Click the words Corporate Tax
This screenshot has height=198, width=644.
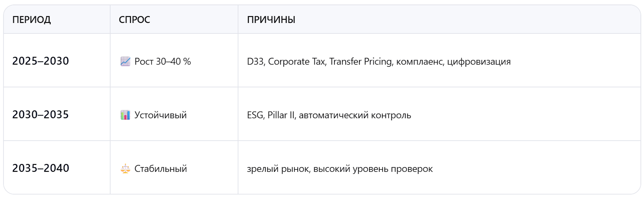(297, 61)
